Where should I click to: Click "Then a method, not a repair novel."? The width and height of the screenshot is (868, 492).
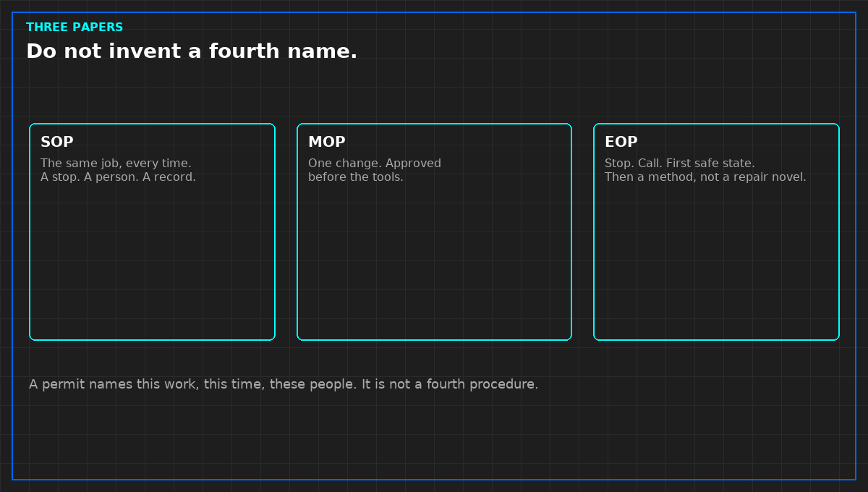[x=705, y=177]
